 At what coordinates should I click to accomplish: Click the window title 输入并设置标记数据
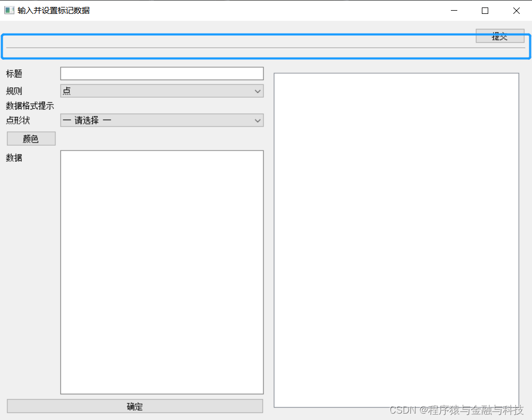(53, 10)
